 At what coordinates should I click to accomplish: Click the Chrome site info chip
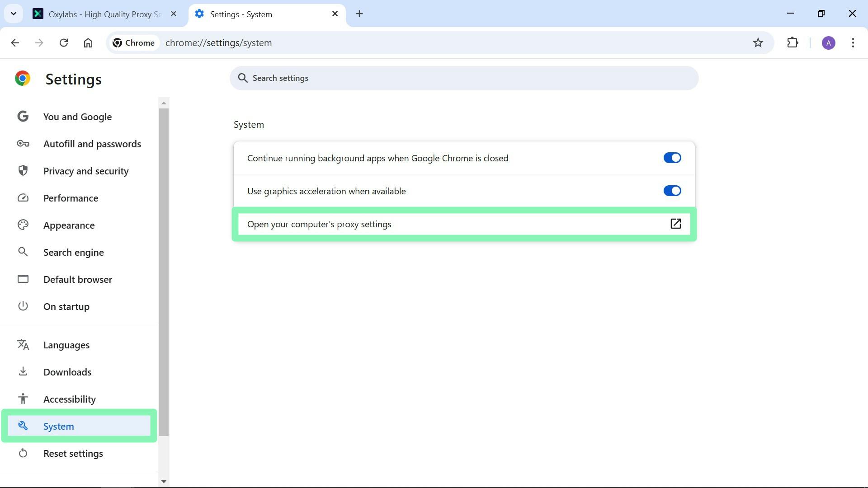coord(134,43)
